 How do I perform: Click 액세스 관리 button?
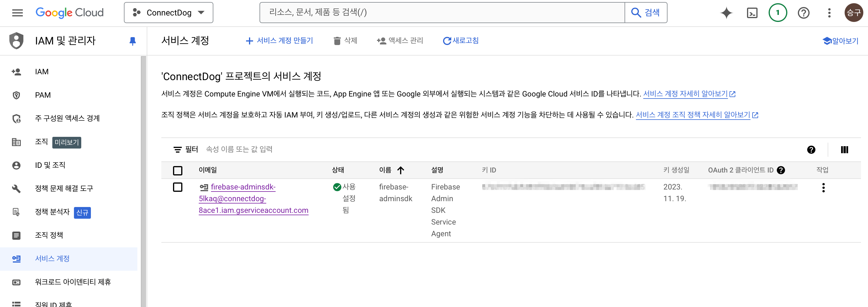click(x=400, y=41)
